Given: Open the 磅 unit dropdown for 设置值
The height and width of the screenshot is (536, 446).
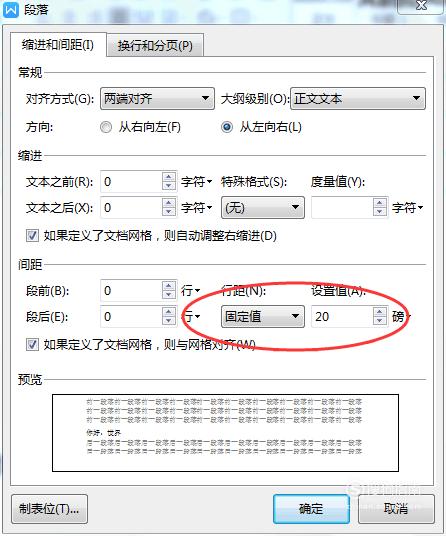Looking at the screenshot, I should point(402,317).
